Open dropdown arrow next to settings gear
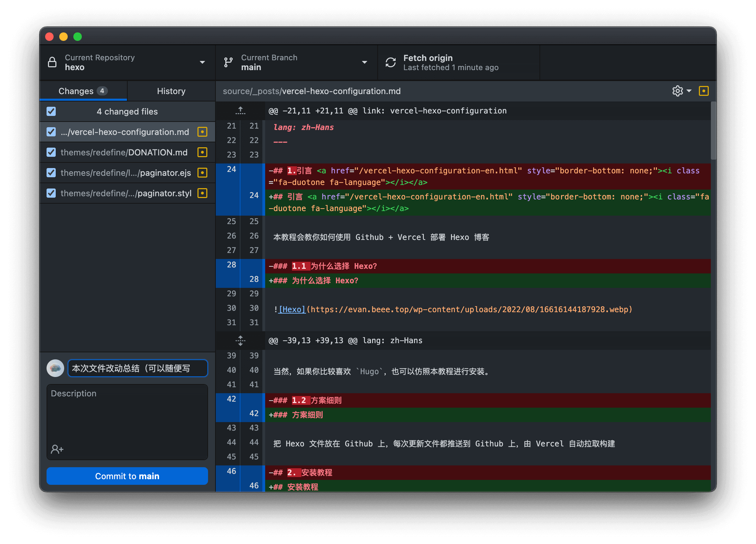Viewport: 756px width, 544px height. point(689,91)
